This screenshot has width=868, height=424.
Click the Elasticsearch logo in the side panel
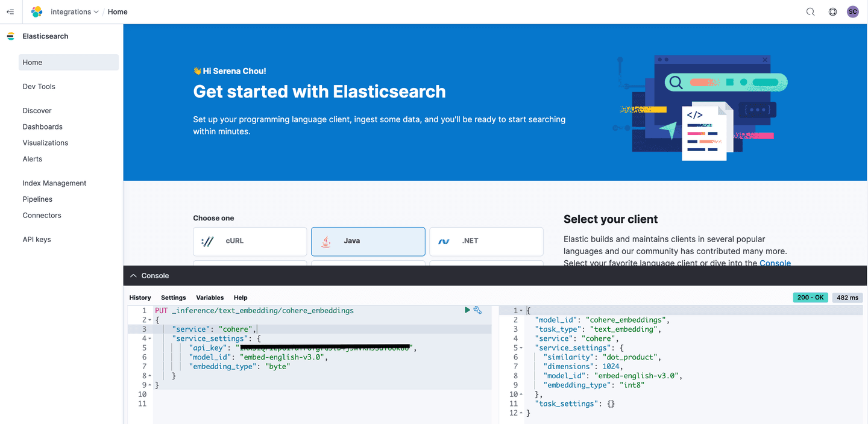[x=10, y=36]
